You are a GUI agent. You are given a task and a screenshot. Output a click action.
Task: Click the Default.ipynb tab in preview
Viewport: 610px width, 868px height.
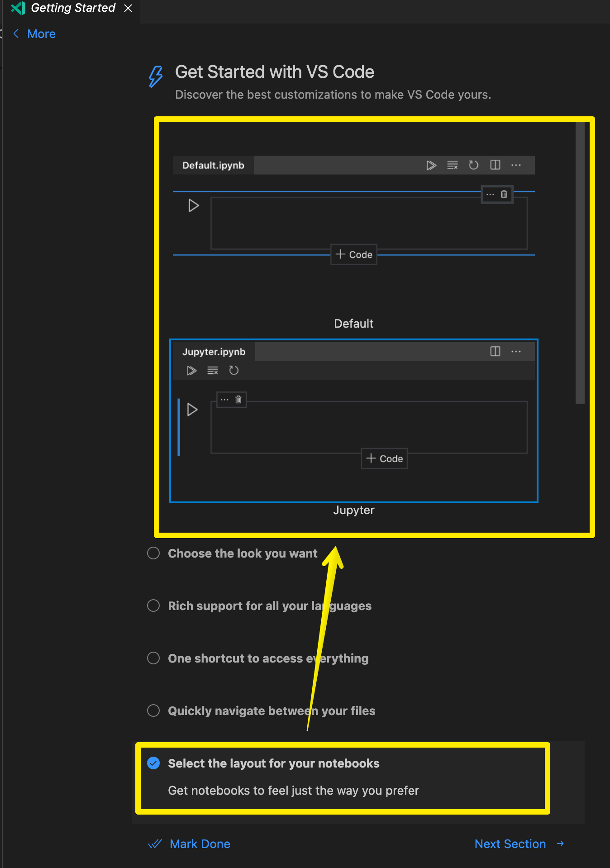pos(213,165)
